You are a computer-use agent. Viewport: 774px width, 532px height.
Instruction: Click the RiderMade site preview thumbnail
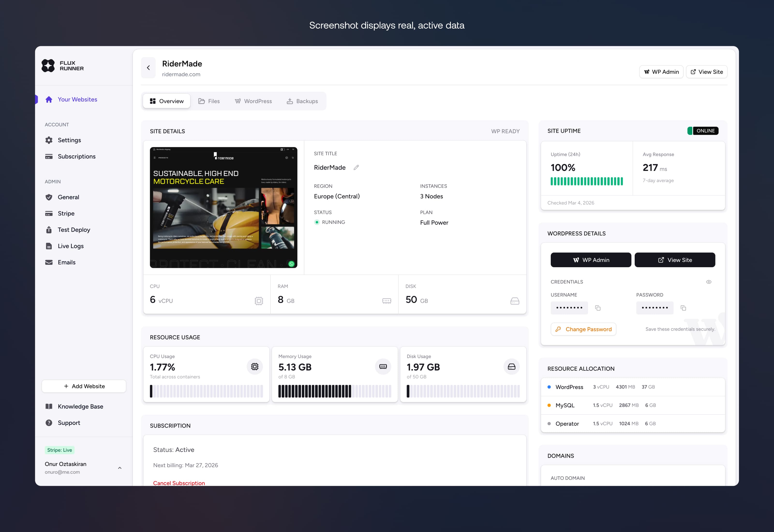223,207
